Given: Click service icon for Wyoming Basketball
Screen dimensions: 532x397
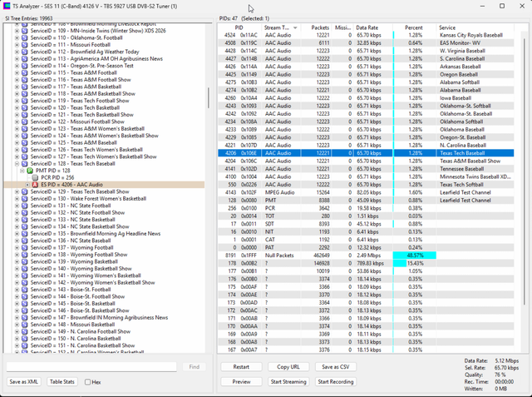Looking at the screenshot, I should pyautogui.click(x=24, y=261).
